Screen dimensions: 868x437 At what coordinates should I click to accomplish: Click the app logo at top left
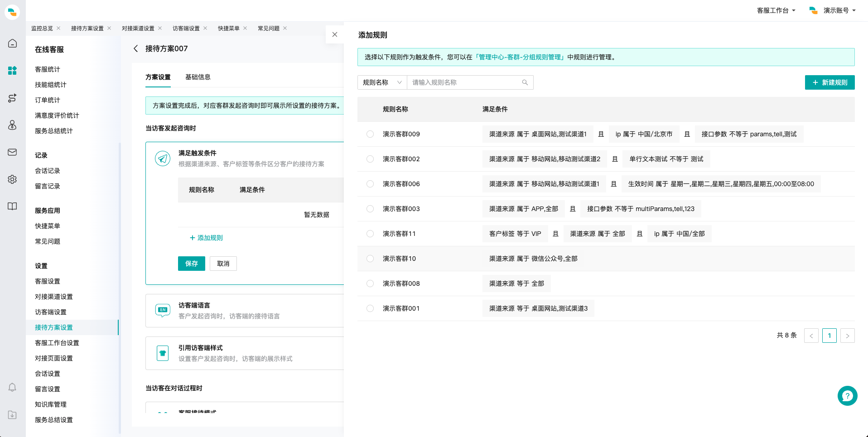click(12, 12)
